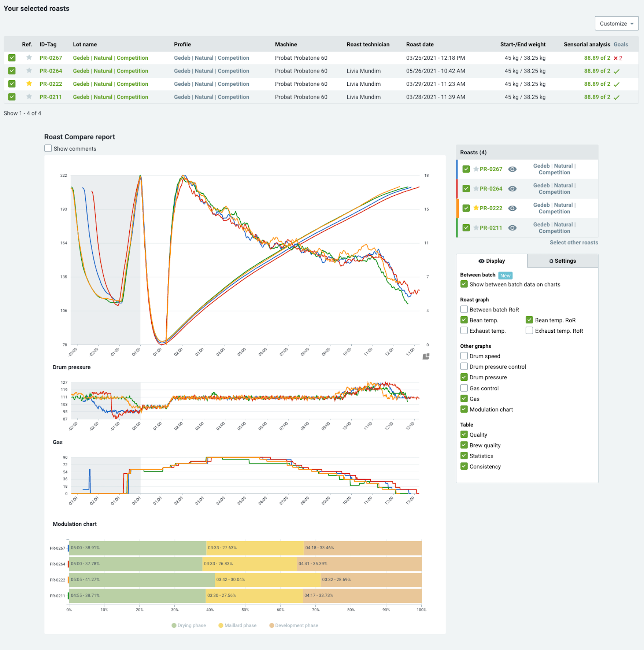Open roast PR-0222 from the table ID-Tag

tap(51, 84)
